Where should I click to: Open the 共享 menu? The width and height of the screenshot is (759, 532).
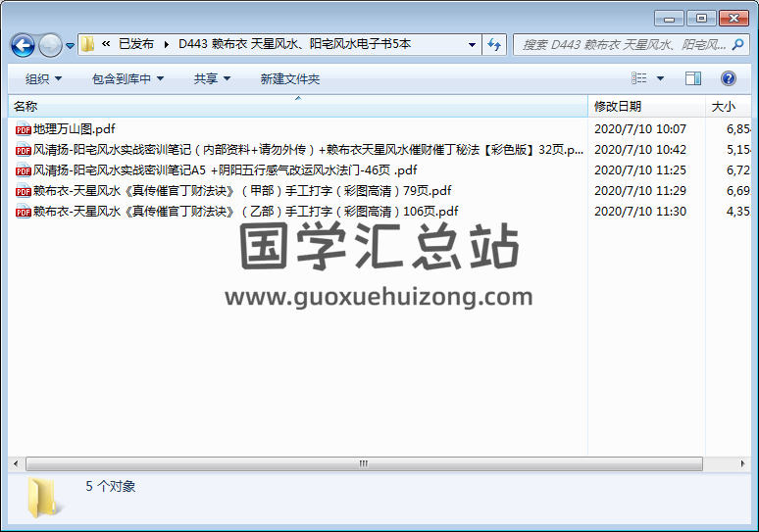(212, 78)
